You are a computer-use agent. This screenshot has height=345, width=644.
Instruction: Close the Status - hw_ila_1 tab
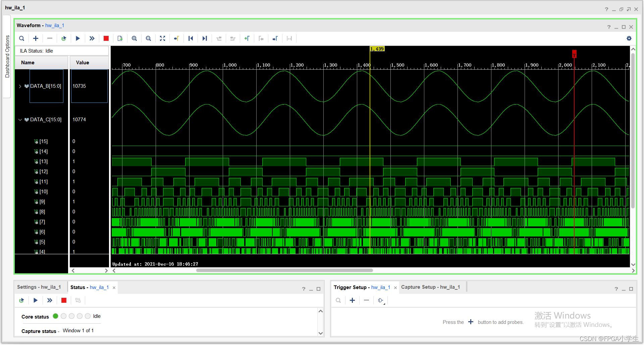114,288
